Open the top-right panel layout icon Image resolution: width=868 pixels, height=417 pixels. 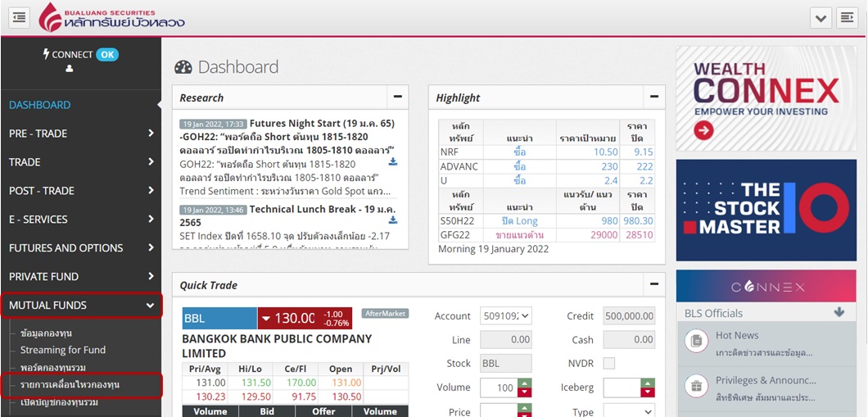point(847,17)
